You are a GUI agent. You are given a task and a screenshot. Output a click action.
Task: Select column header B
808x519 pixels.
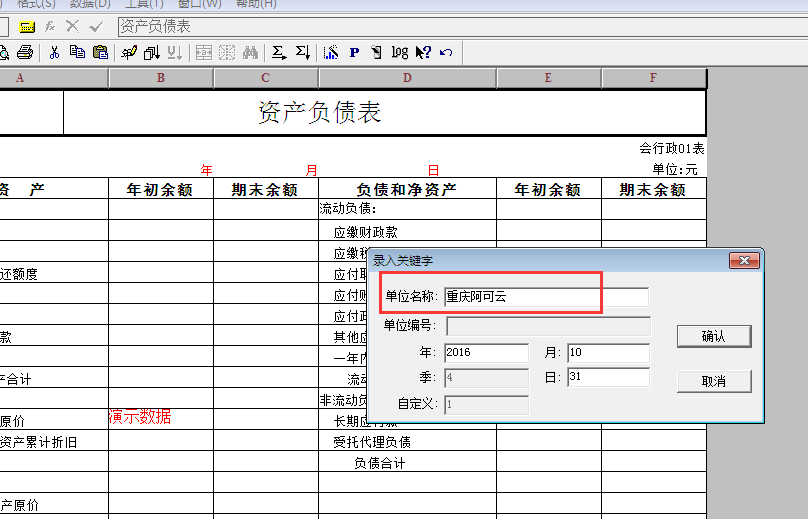tap(160, 78)
